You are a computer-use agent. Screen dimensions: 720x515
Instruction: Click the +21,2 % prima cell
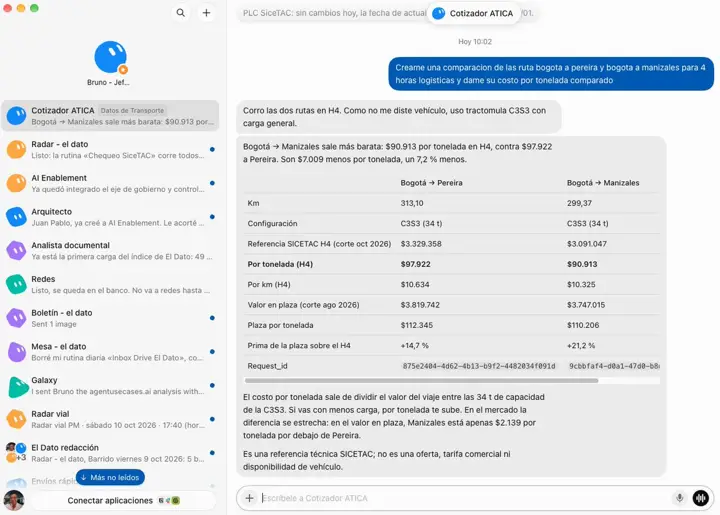pyautogui.click(x=581, y=346)
